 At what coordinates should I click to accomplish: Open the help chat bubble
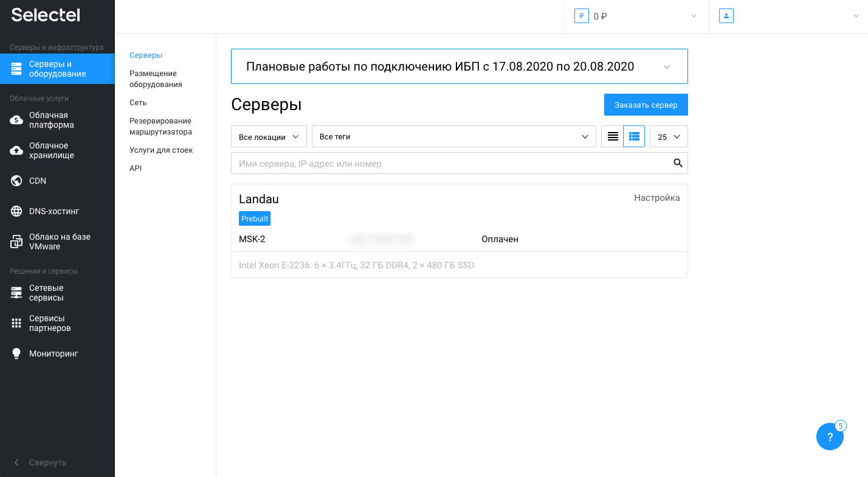pos(830,436)
